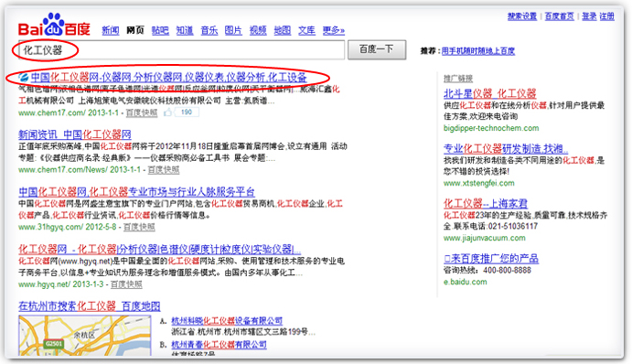Click the Hangzhou map thumbnail
Image resolution: width=632 pixels, height=364 pixels.
tap(85, 336)
